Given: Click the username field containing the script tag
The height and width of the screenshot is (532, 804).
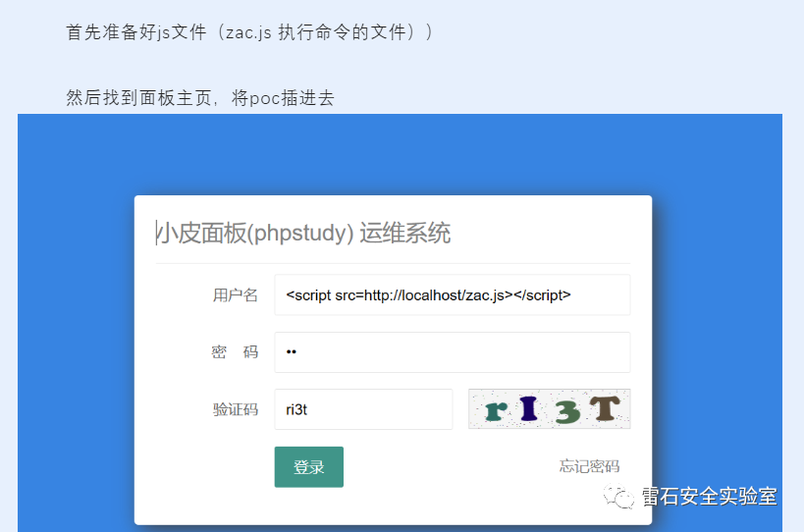Looking at the screenshot, I should pyautogui.click(x=453, y=294).
